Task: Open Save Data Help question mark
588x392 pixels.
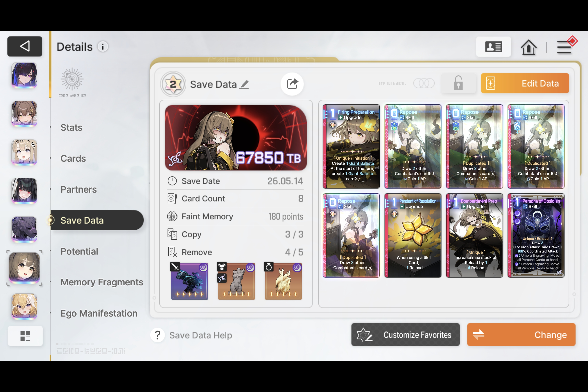Action: [x=157, y=335]
